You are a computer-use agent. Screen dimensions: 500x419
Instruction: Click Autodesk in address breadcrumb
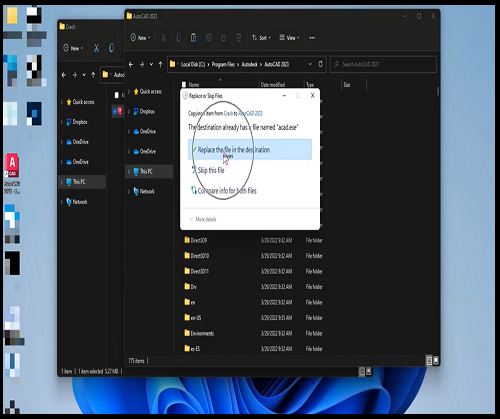(250, 64)
